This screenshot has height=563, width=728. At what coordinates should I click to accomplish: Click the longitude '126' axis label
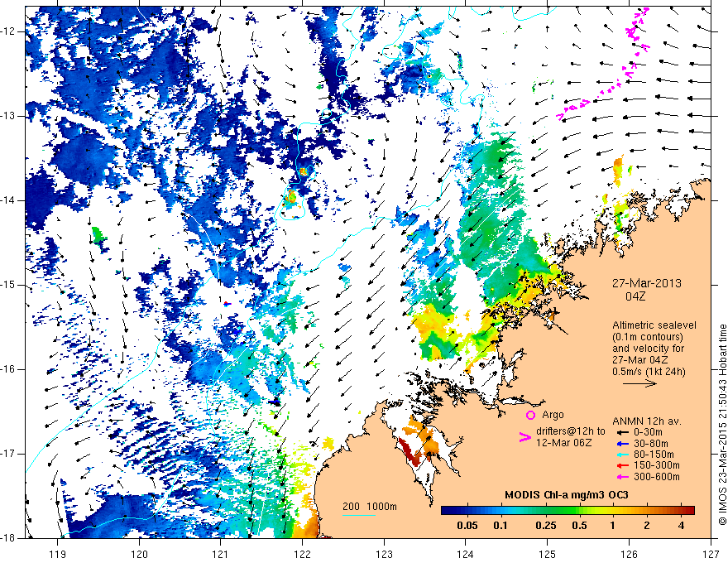629,554
